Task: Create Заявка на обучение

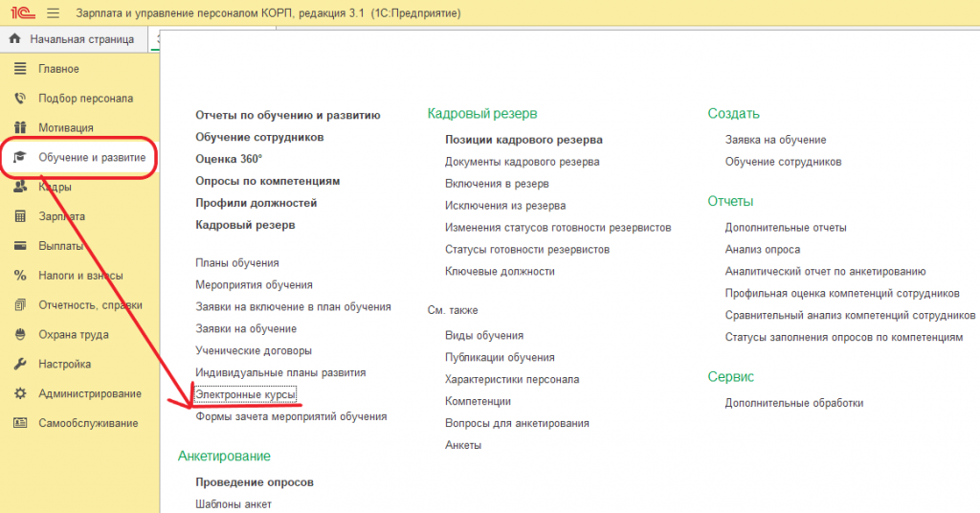Action: point(775,140)
